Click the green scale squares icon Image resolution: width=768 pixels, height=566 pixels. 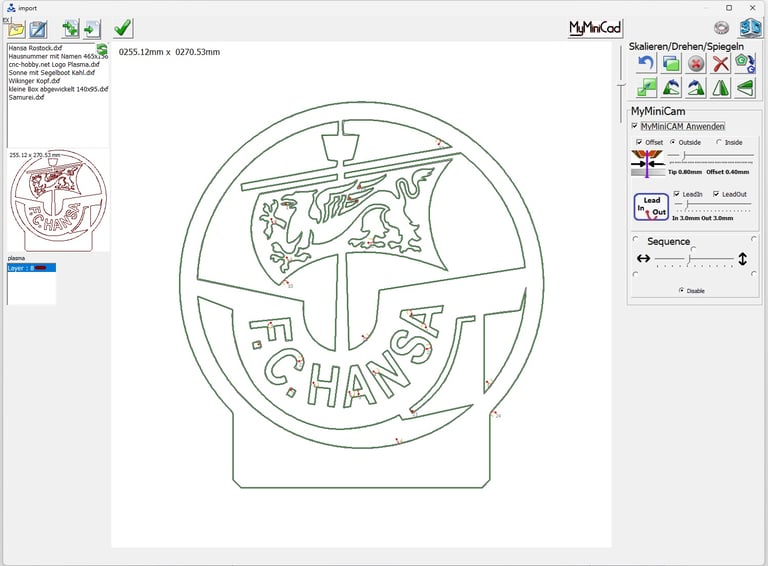click(647, 88)
